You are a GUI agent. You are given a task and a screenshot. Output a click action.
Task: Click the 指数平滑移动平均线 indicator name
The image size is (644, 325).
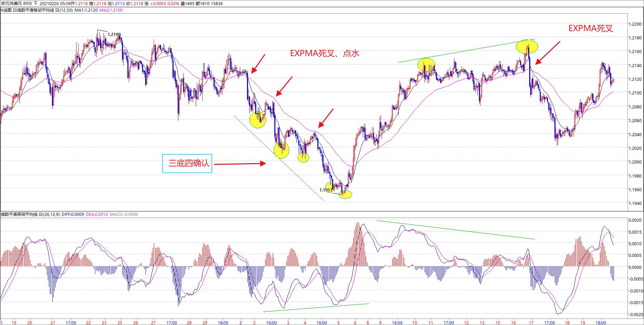pyautogui.click(x=35, y=10)
